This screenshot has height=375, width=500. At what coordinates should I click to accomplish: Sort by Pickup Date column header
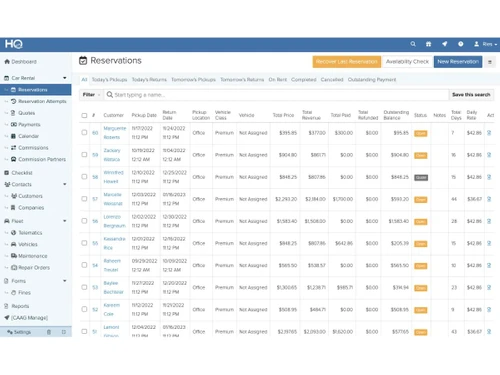click(x=144, y=115)
